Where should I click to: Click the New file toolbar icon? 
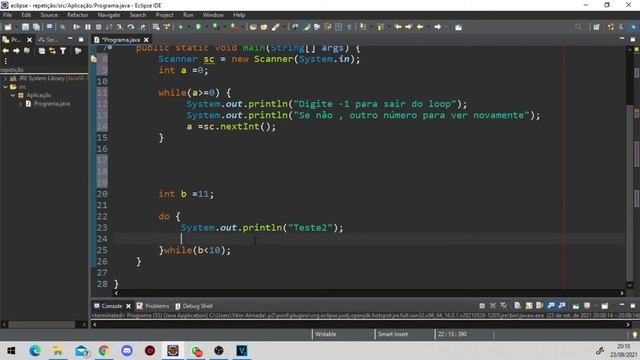point(8,27)
